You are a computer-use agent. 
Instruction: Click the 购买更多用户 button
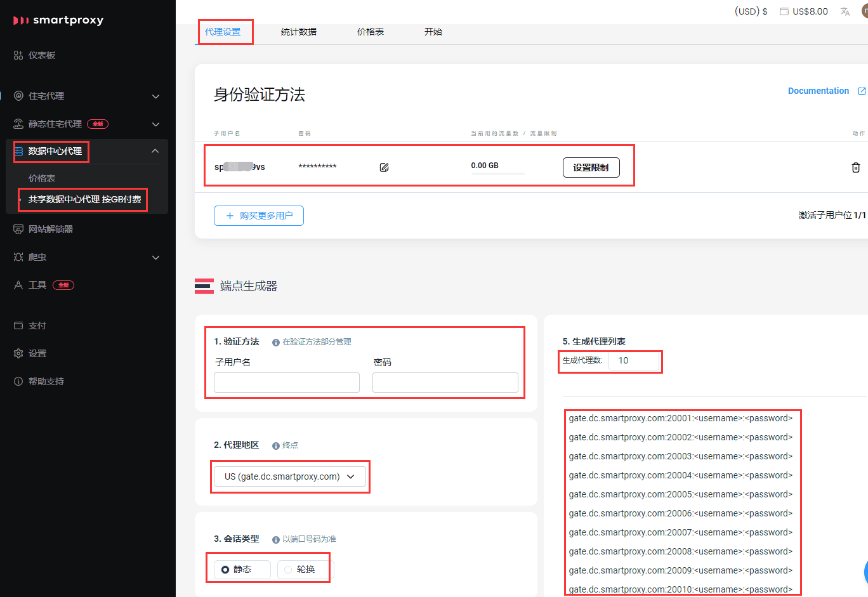click(259, 216)
